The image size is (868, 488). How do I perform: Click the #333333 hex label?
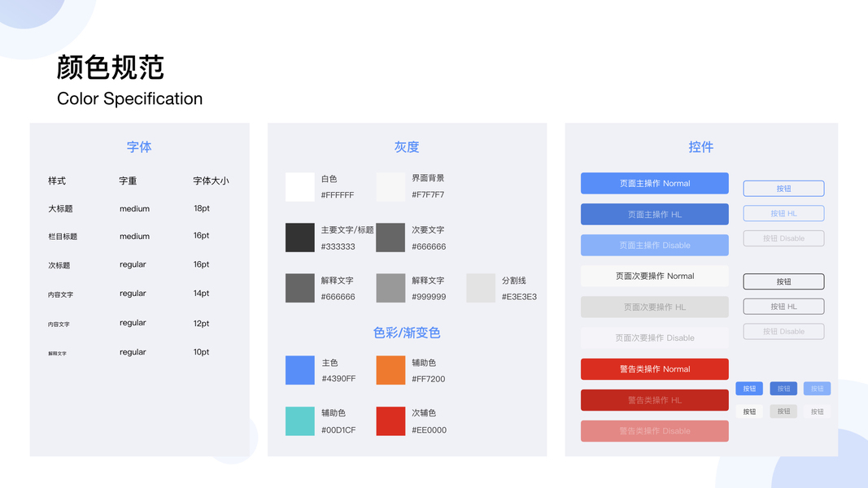tap(338, 246)
